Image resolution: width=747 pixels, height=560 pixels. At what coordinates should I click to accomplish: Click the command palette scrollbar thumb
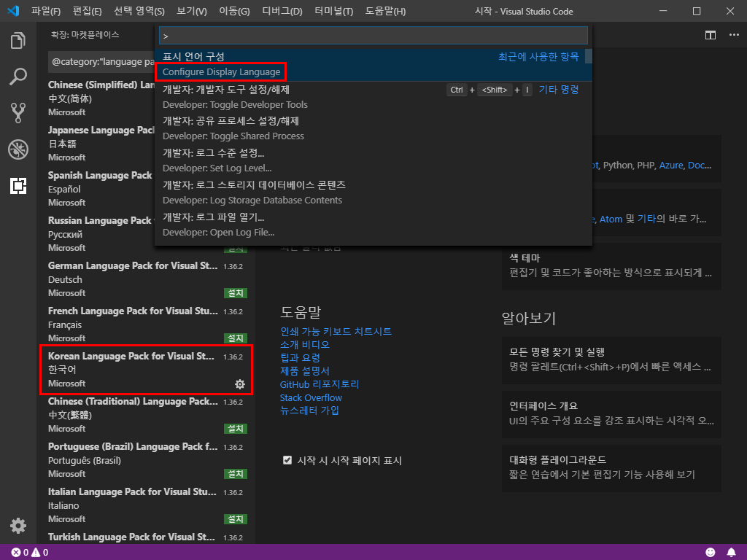589,56
